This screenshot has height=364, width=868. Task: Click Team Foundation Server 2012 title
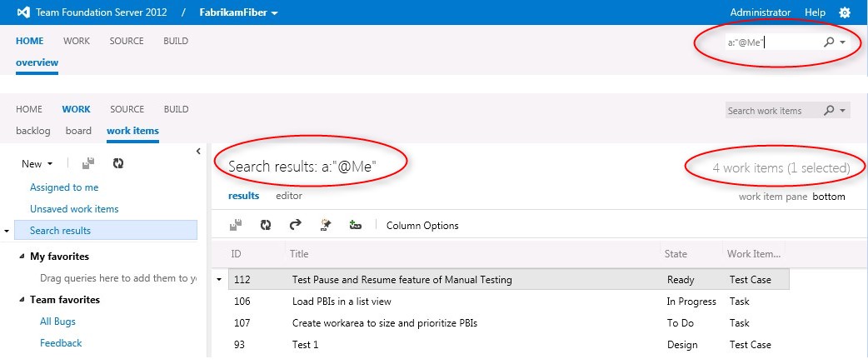coord(102,12)
